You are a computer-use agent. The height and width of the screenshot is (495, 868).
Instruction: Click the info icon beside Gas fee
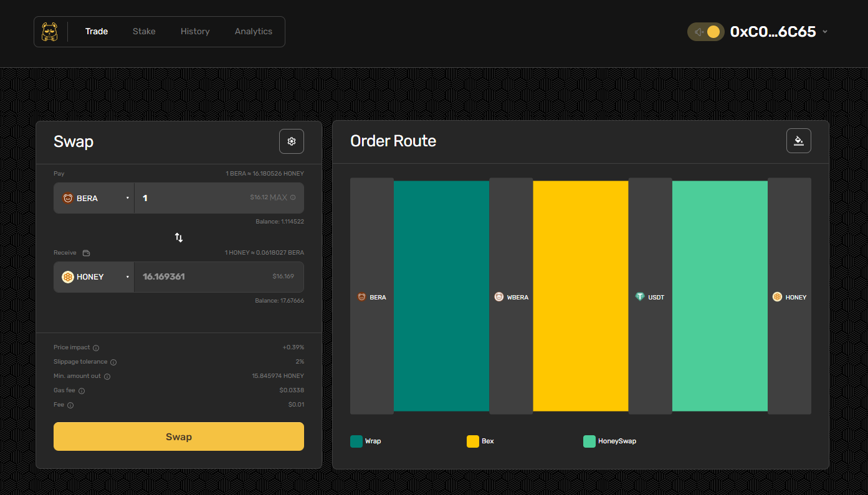82,391
